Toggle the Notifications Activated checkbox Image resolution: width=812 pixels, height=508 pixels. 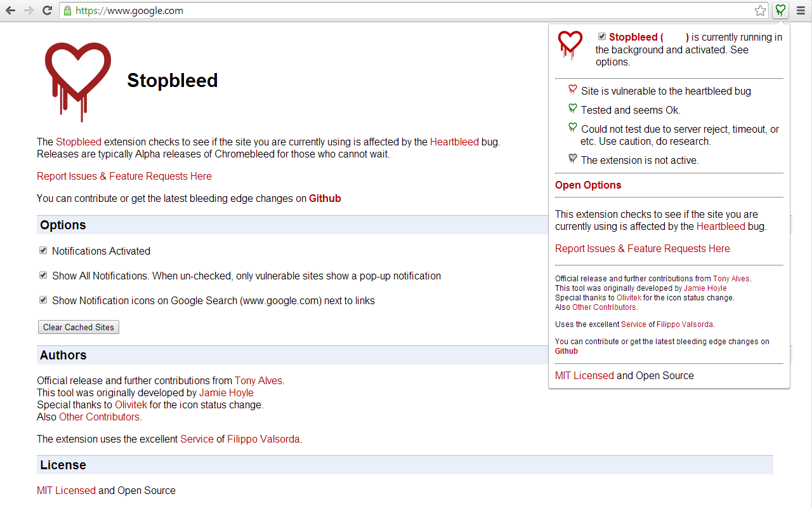pos(43,251)
